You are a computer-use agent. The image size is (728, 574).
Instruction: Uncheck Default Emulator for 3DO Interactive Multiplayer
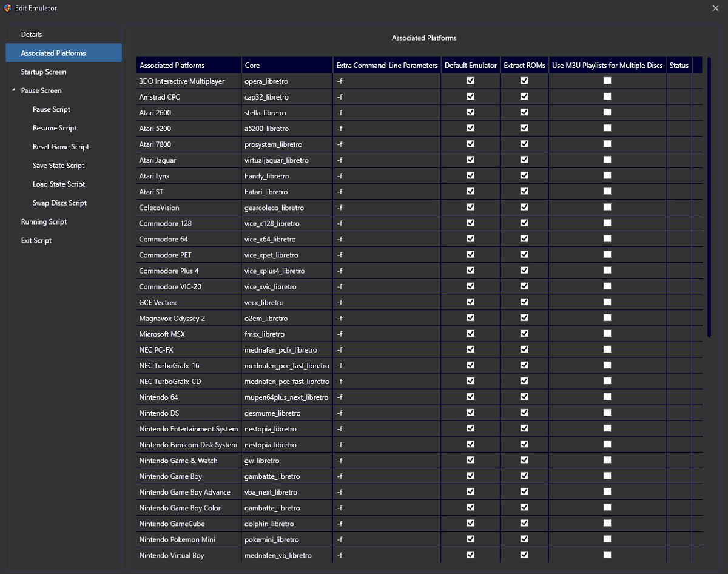[470, 81]
